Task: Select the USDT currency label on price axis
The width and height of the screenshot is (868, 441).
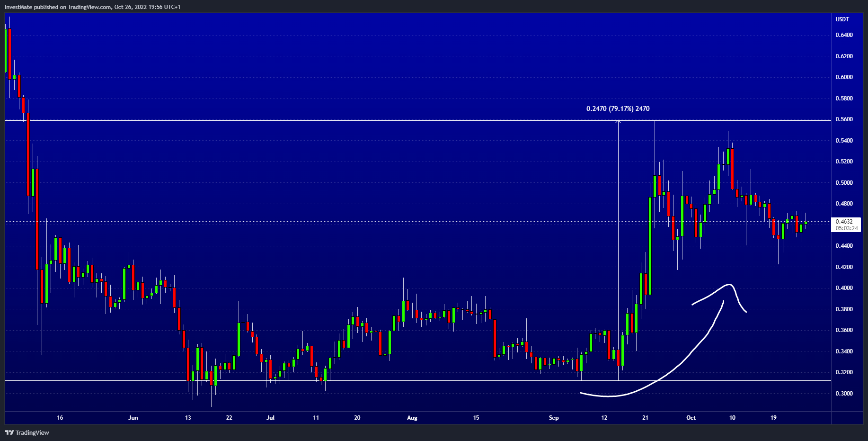Action: click(x=842, y=19)
